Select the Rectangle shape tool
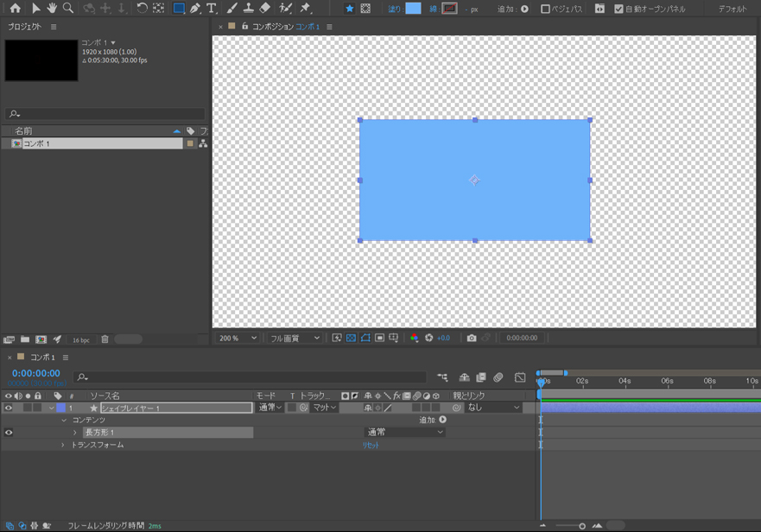761x532 pixels. pyautogui.click(x=178, y=9)
